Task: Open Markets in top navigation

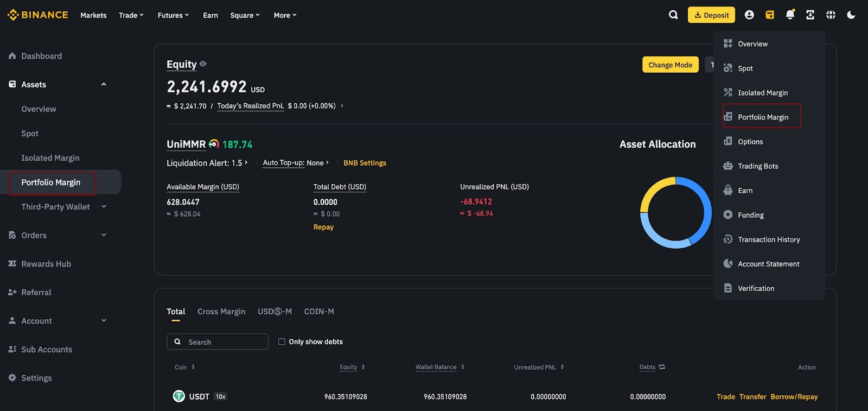Action: coord(93,15)
